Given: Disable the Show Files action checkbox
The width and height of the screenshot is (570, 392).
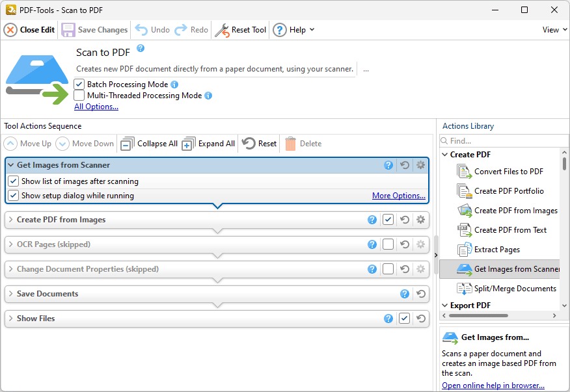Looking at the screenshot, I should click(x=405, y=319).
